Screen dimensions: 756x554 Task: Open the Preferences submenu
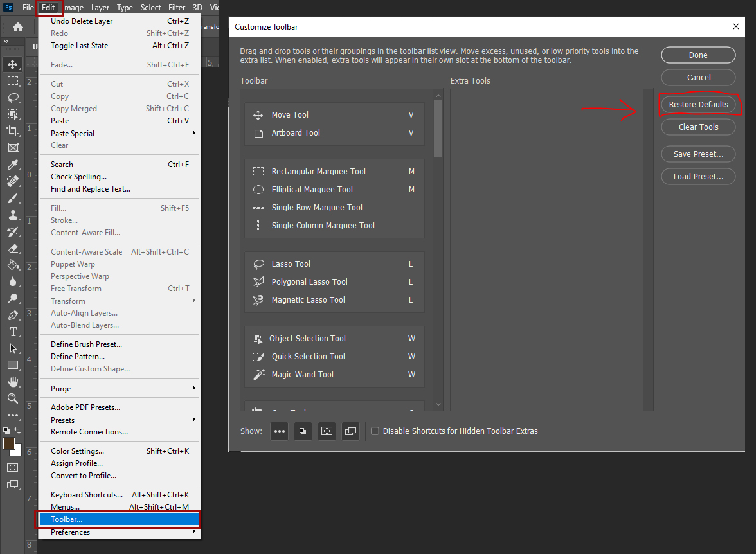point(119,532)
